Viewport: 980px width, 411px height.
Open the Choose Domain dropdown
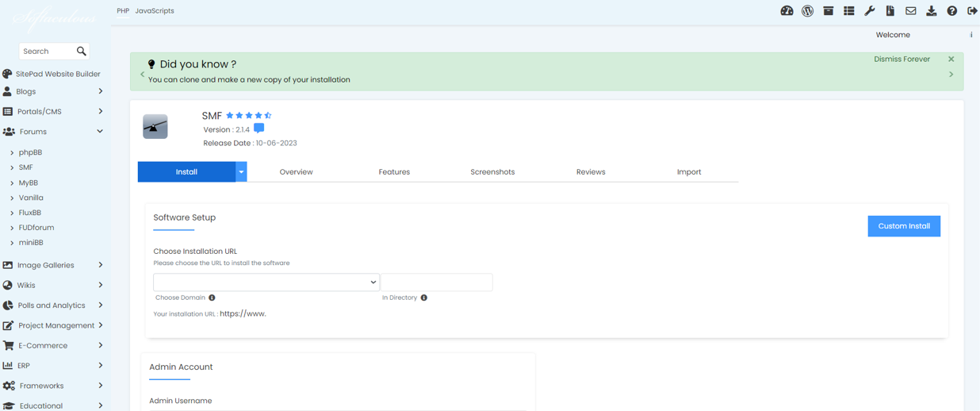point(266,282)
